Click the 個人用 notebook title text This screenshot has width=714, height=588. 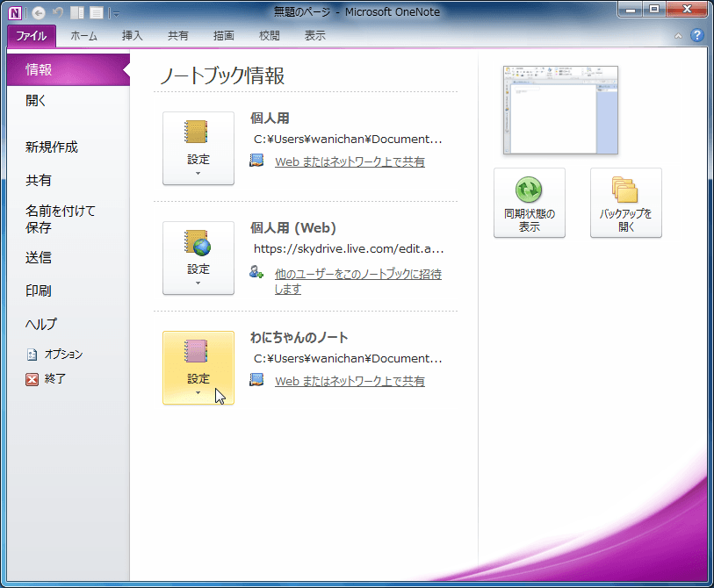click(270, 118)
